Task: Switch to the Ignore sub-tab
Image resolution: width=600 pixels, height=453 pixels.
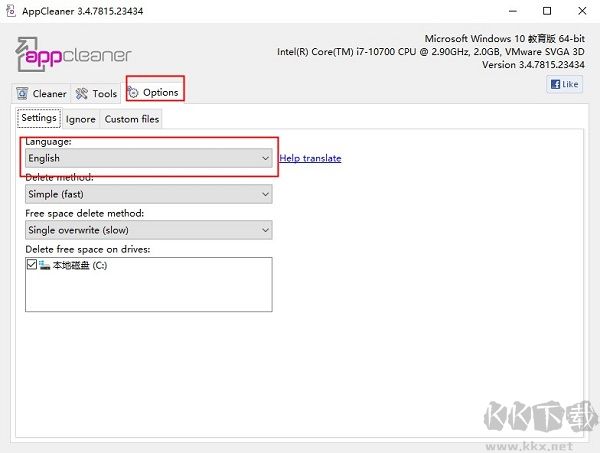Action: click(x=81, y=119)
